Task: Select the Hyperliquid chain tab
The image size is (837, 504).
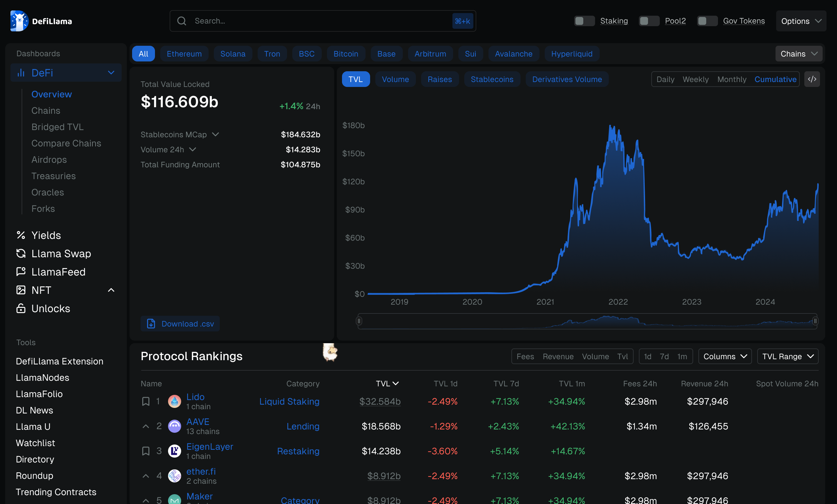Action: pyautogui.click(x=572, y=54)
